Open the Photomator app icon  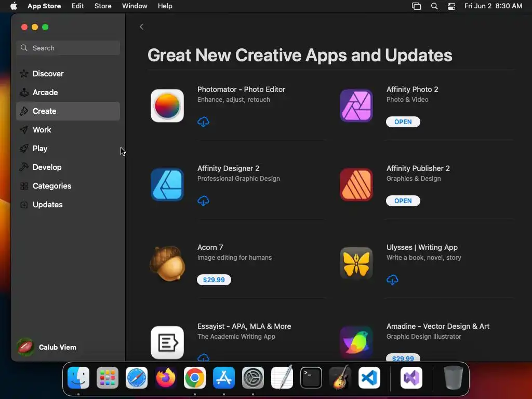pyautogui.click(x=167, y=105)
